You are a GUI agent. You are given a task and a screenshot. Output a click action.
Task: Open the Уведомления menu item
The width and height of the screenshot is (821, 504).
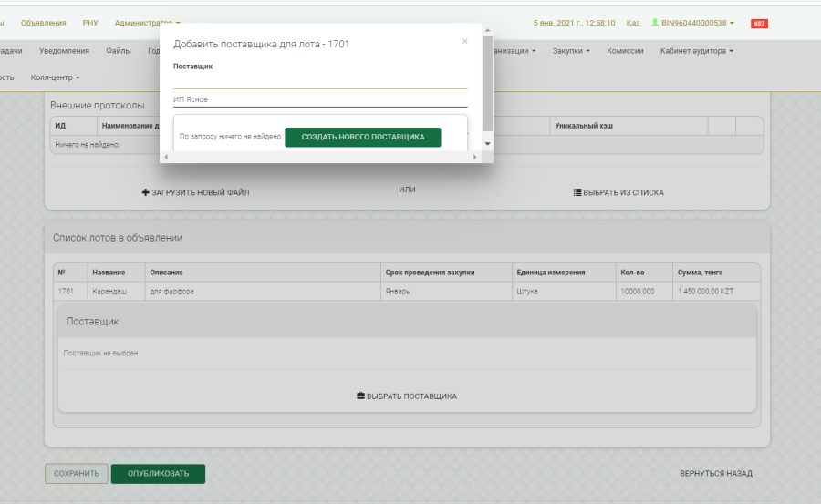tap(64, 51)
